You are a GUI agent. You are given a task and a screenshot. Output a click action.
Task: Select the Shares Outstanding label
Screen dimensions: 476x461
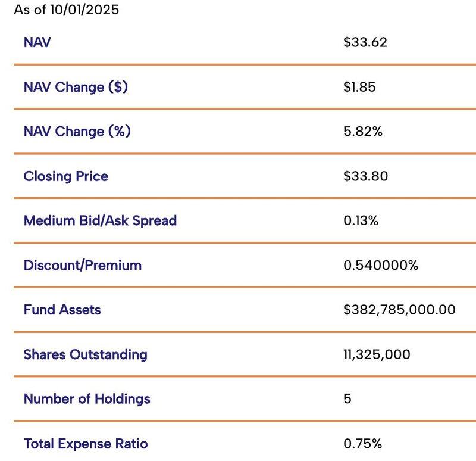pos(85,354)
